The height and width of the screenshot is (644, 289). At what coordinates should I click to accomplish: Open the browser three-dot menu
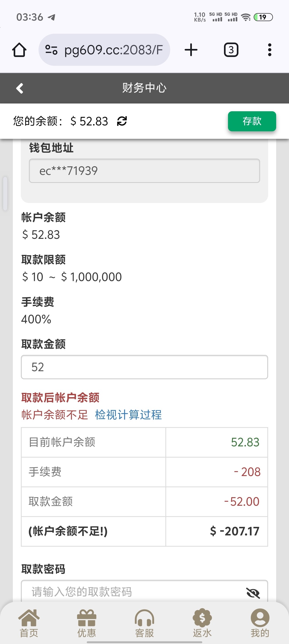tap(269, 50)
